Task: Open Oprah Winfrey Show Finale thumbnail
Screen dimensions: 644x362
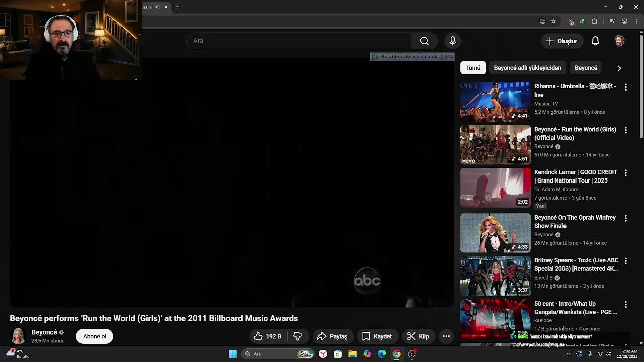Action: tap(496, 233)
